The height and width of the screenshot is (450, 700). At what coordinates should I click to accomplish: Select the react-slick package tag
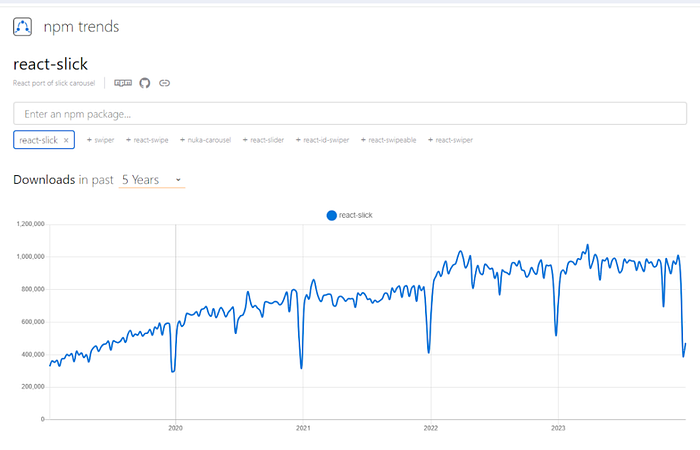[38, 140]
